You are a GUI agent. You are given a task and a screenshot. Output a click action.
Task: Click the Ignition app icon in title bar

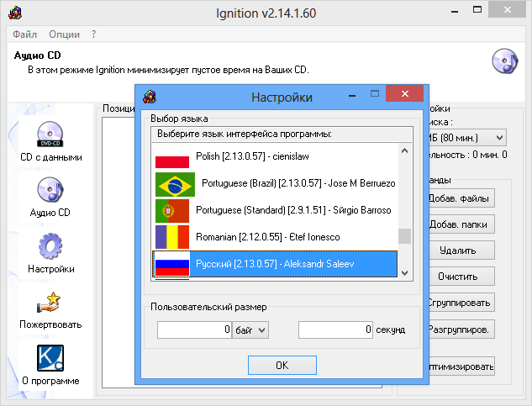tap(15, 13)
